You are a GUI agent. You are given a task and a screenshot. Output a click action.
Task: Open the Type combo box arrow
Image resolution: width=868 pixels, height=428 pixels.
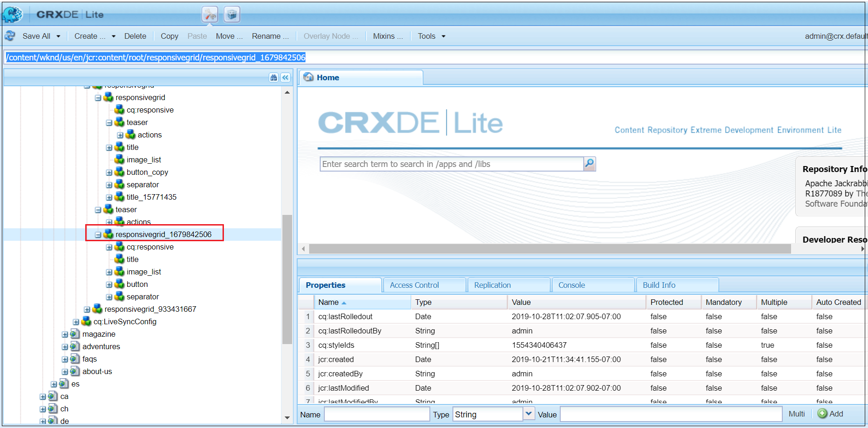[529, 414]
